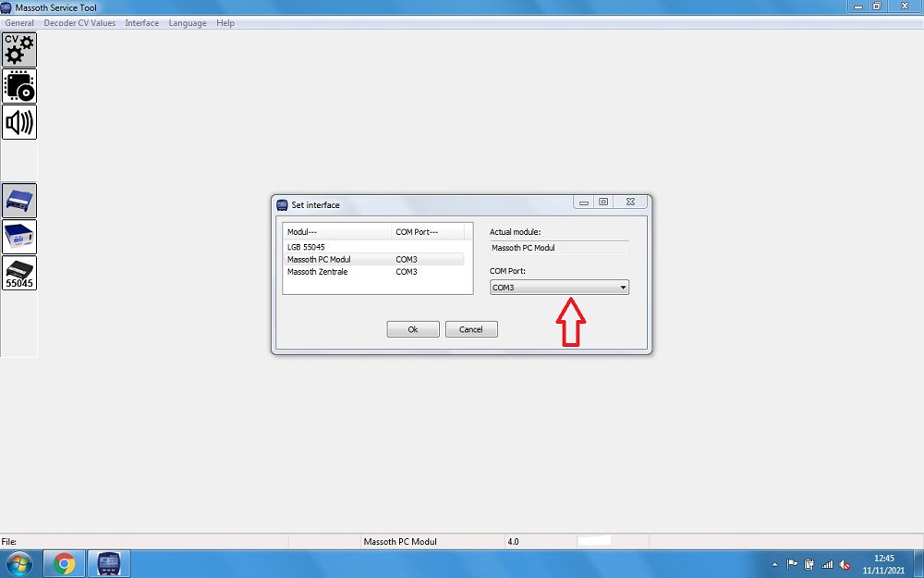Click Massoth PC Modul in status bar

[x=400, y=541]
